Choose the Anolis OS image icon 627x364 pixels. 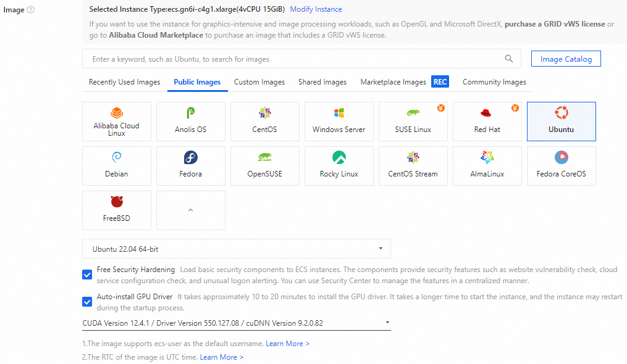[190, 114]
